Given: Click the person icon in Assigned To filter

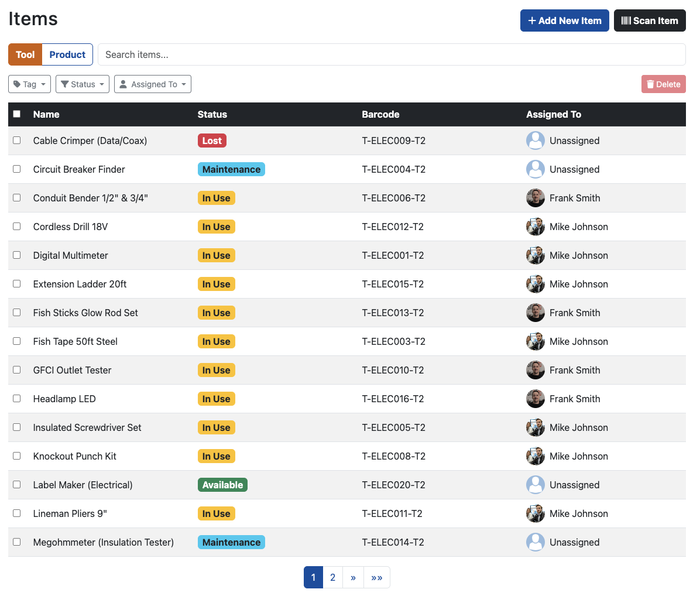Looking at the screenshot, I should tap(123, 84).
